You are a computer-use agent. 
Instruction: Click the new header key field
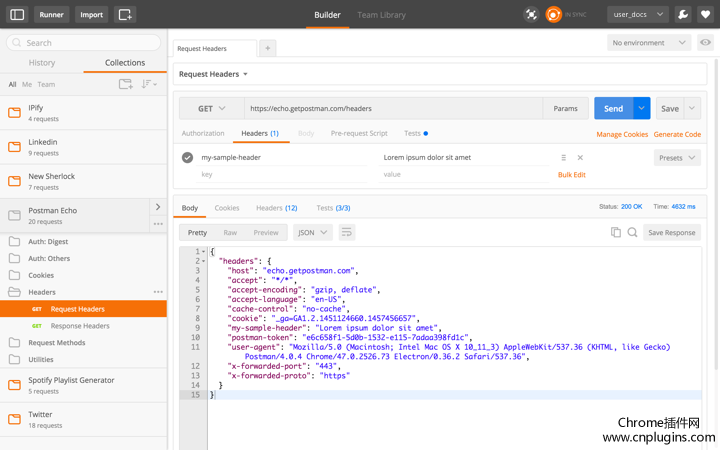pyautogui.click(x=281, y=174)
